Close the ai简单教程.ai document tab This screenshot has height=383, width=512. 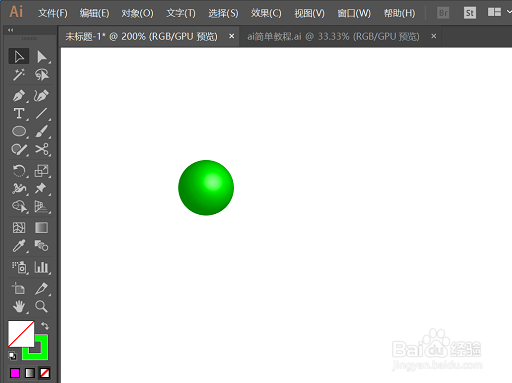tap(434, 36)
